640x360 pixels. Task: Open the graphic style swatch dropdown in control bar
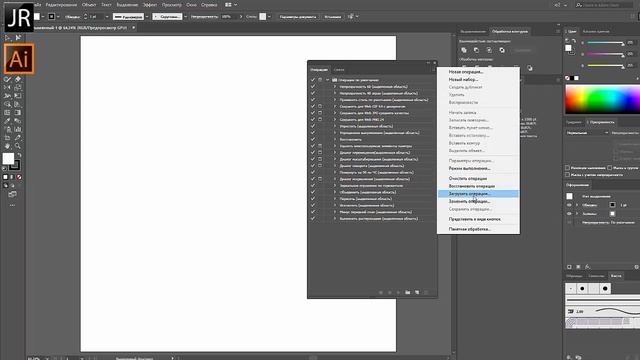coord(269,17)
